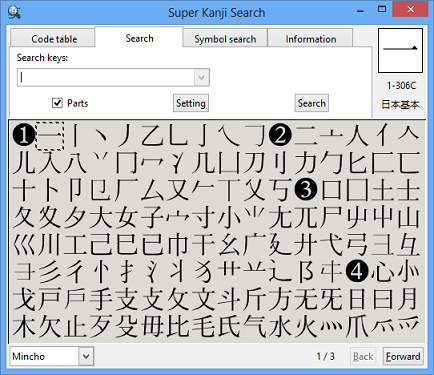The image size is (434, 375).
Task: Click the 十 radical glyph
Action: [24, 190]
